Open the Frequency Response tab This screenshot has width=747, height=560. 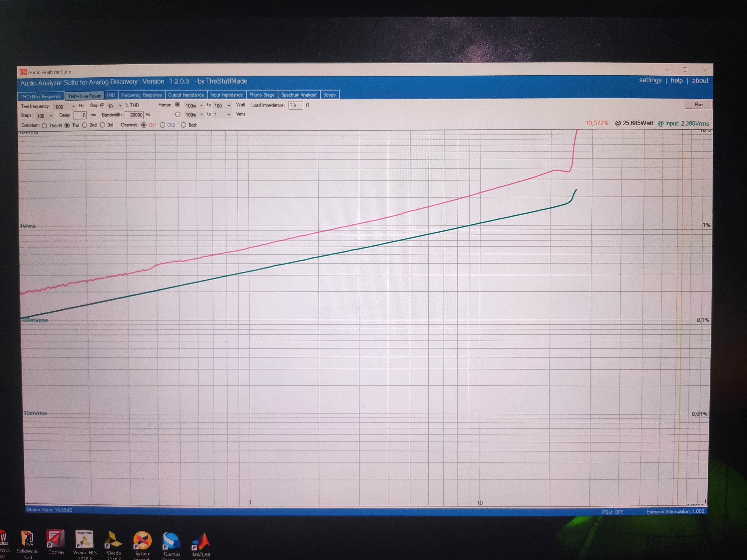point(141,95)
